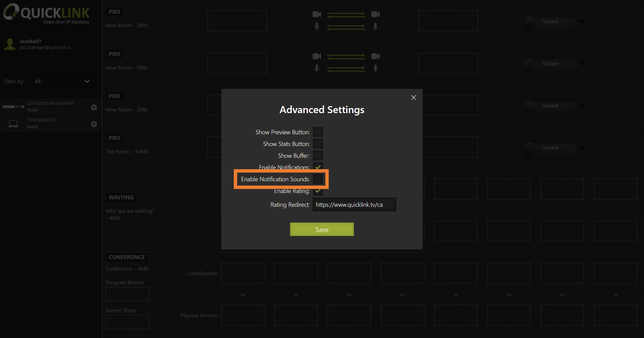Open settings gear for QTX-52201204-channel1
Screen dimensions: 644x338
pyautogui.click(x=94, y=107)
